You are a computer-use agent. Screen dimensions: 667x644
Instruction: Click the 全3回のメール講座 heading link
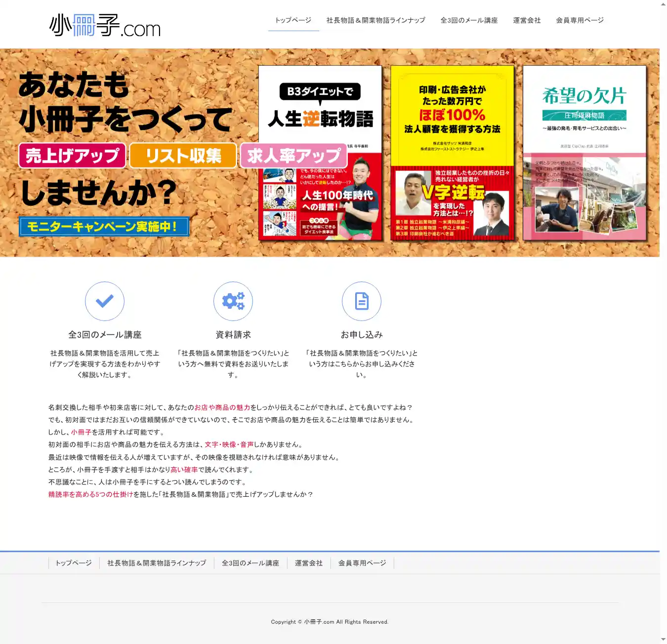point(105,335)
